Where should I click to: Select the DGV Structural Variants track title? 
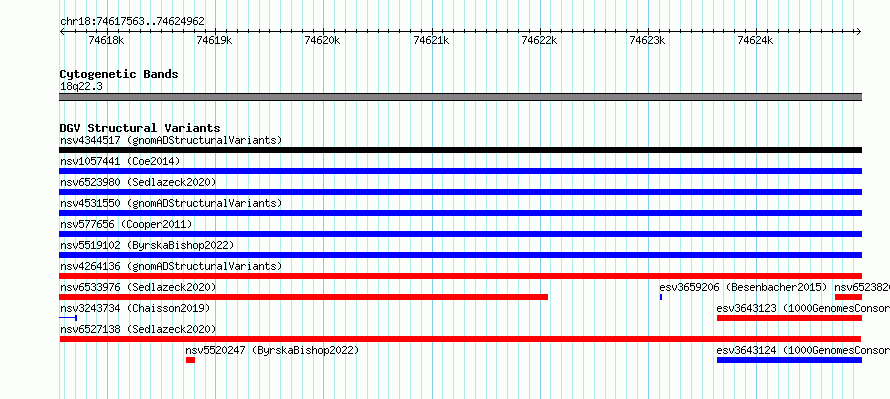point(140,128)
